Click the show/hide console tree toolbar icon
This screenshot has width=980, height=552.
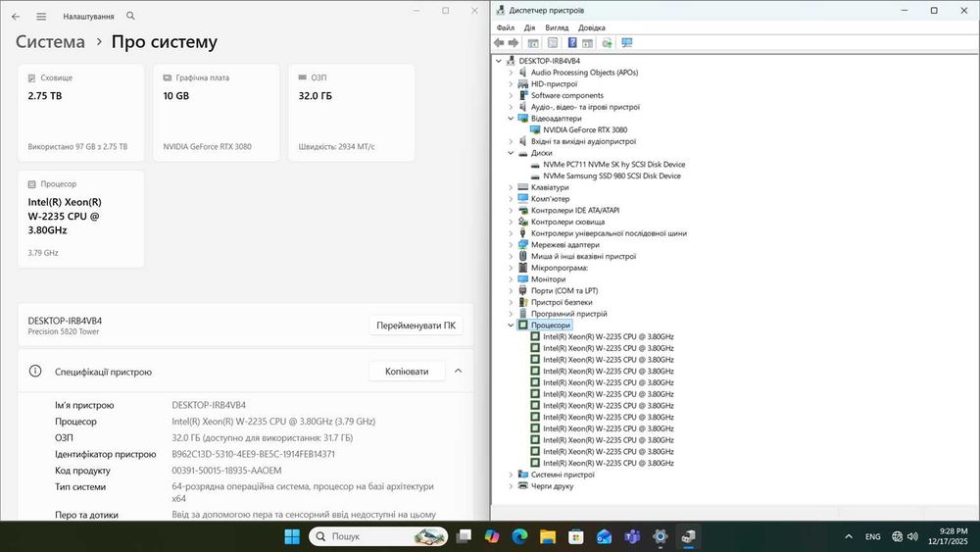pyautogui.click(x=533, y=42)
